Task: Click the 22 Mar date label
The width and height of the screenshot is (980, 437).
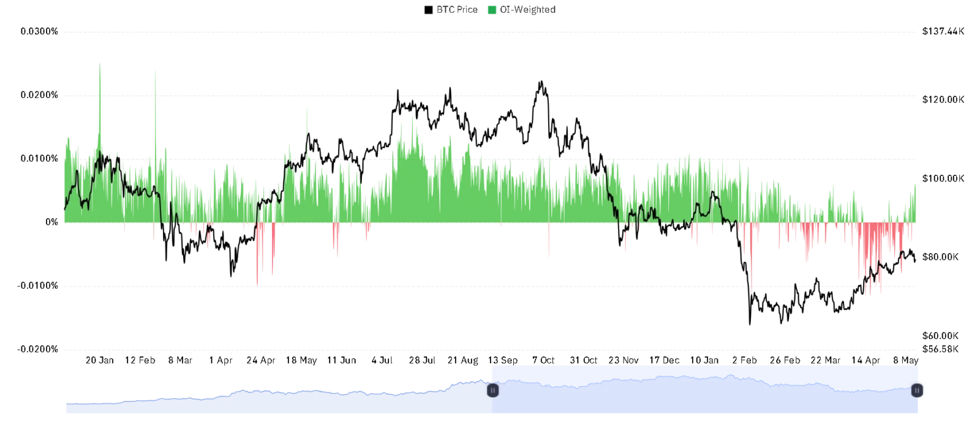Action: click(x=826, y=360)
